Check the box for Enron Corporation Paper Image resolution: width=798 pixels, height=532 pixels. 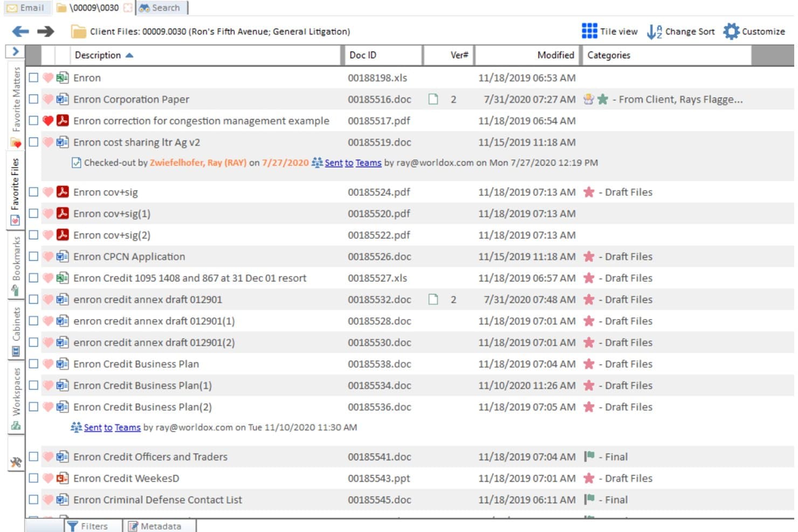coord(33,99)
